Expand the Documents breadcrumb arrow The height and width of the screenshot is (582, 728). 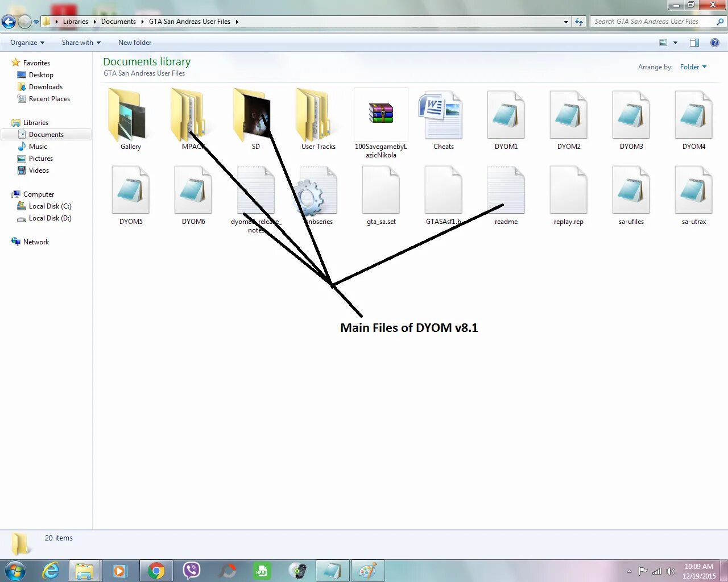point(142,22)
